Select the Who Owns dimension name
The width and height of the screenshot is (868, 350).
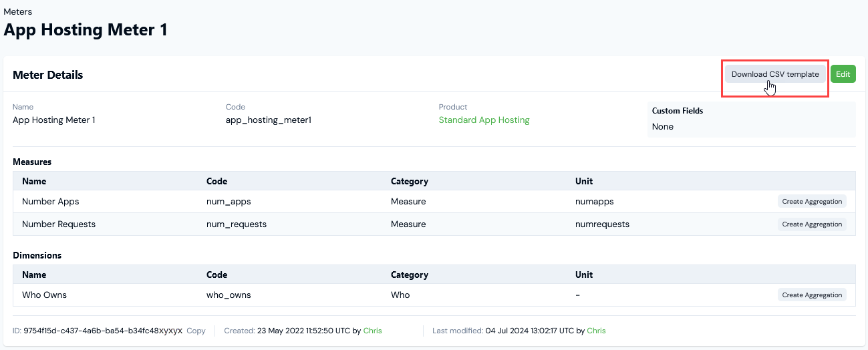point(44,295)
